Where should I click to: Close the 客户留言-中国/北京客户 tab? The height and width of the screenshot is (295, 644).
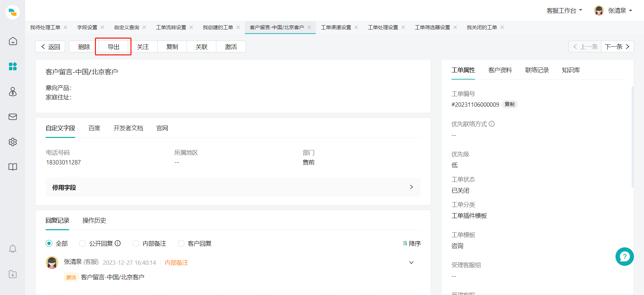(309, 27)
